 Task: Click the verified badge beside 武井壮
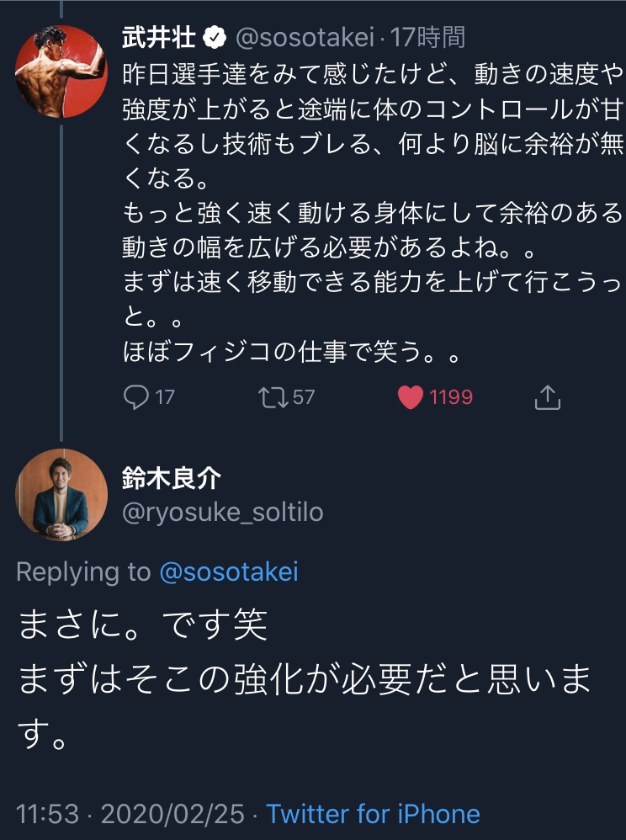[216, 37]
